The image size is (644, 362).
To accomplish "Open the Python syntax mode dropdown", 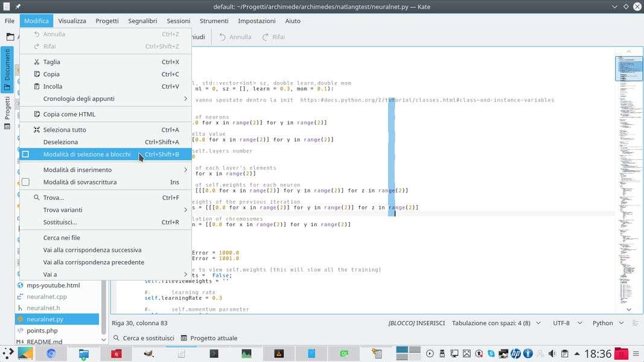I will click(x=607, y=323).
